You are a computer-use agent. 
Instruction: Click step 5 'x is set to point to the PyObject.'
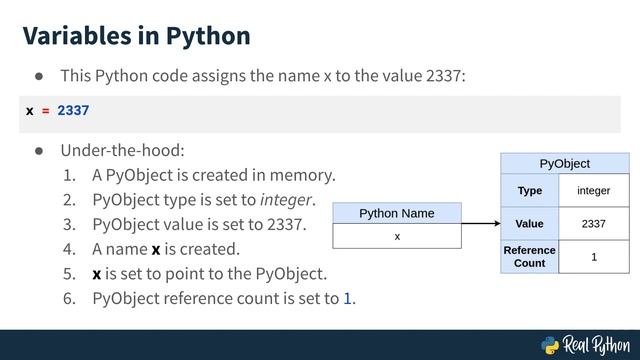210,274
